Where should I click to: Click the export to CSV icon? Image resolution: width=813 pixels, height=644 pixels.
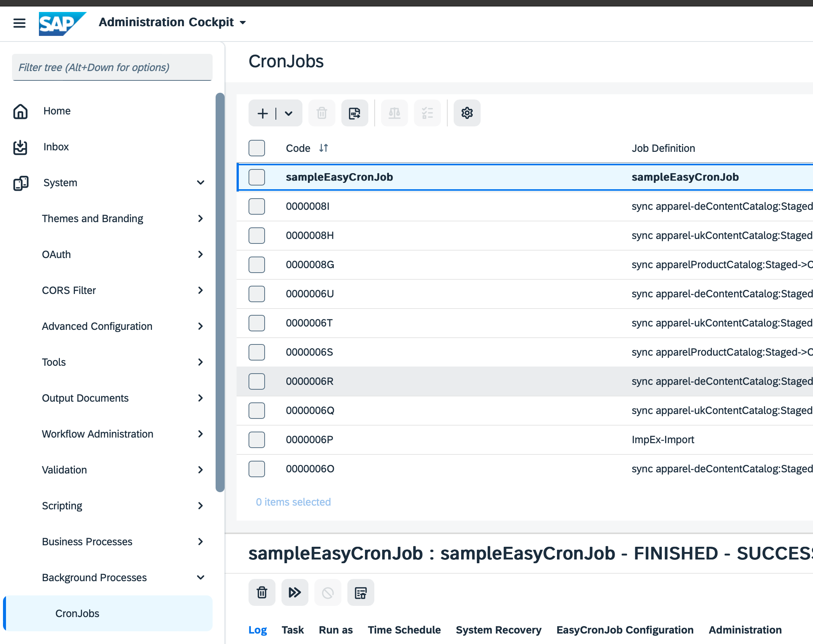[354, 113]
